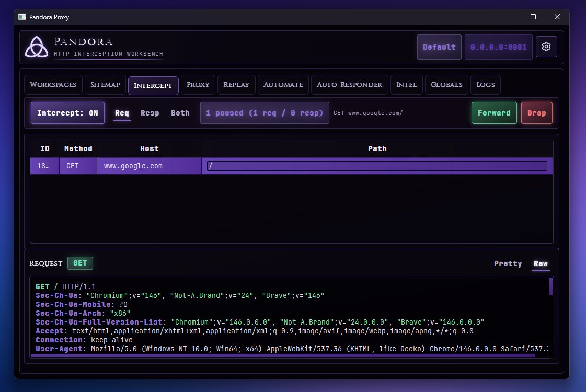Drop the paused request
The image size is (586, 392).
537,113
